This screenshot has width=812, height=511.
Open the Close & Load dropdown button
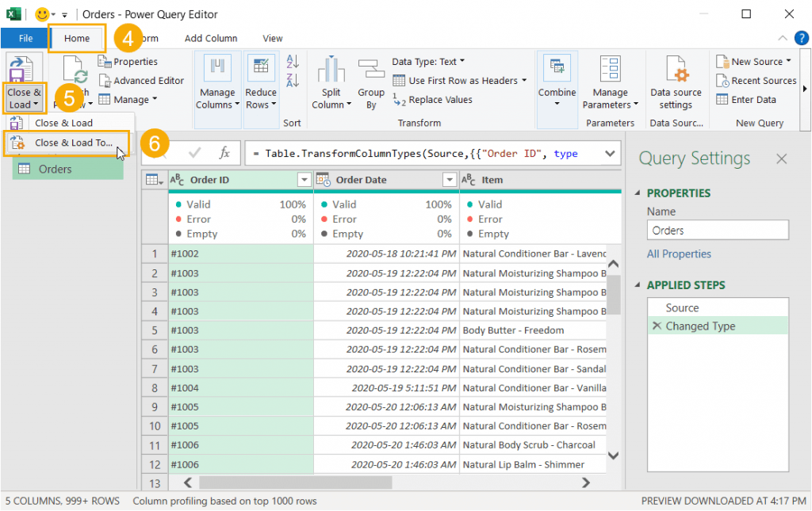(x=24, y=98)
